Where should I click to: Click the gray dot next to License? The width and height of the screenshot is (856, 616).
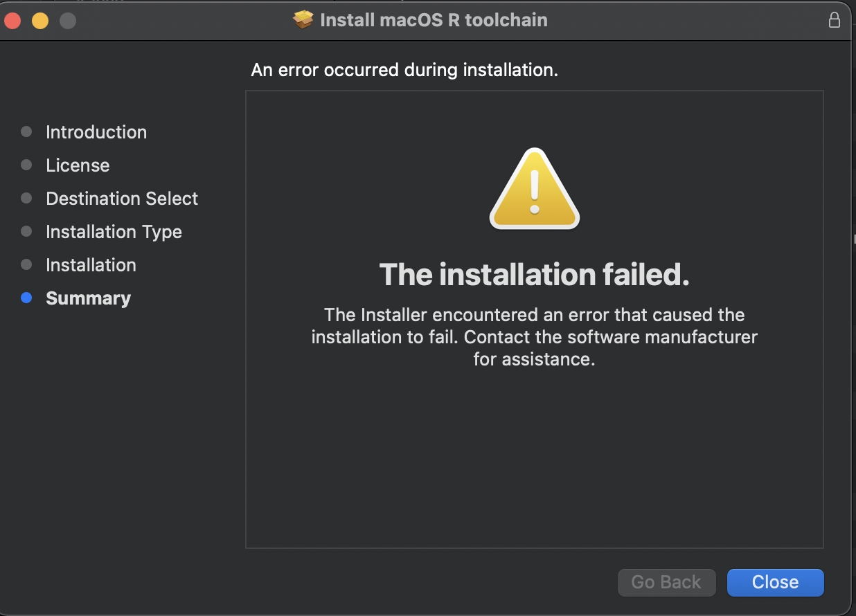(x=26, y=165)
